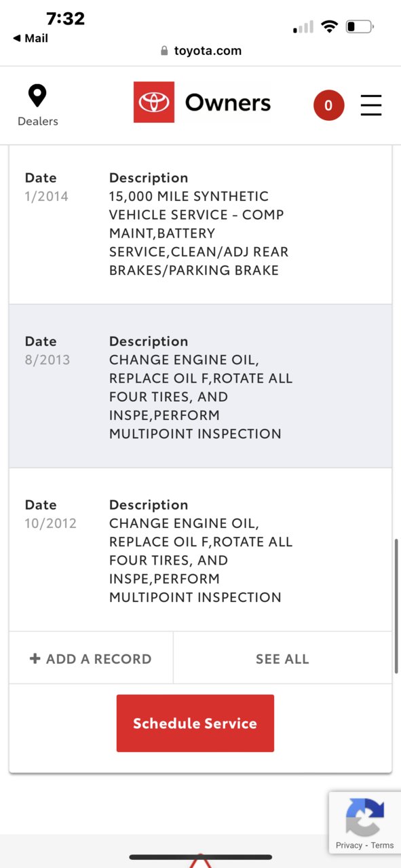Tap the reCAPTCHA badge icon
The width and height of the screenshot is (401, 868).
click(365, 817)
